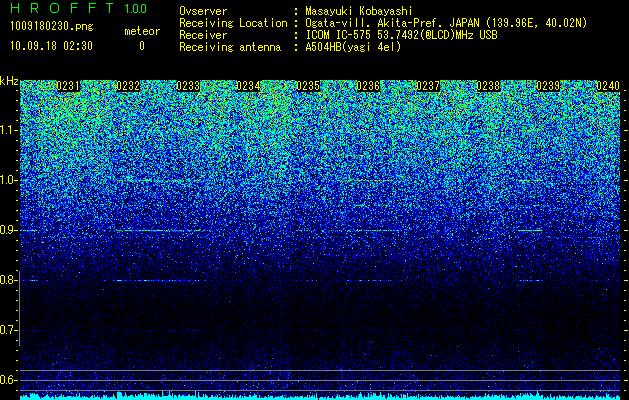Select the 0233 time marker
Image resolution: width=629 pixels, height=400 pixels.
188,86
